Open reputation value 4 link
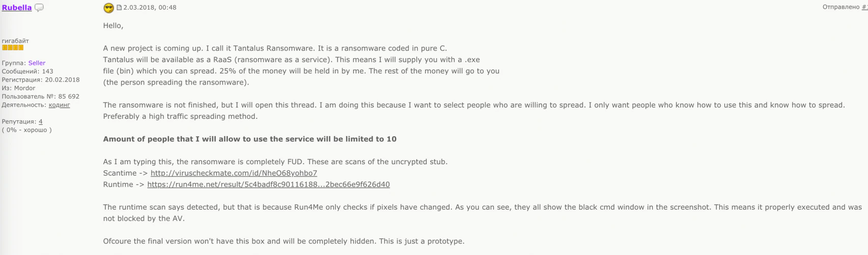The image size is (868, 255). (x=41, y=122)
